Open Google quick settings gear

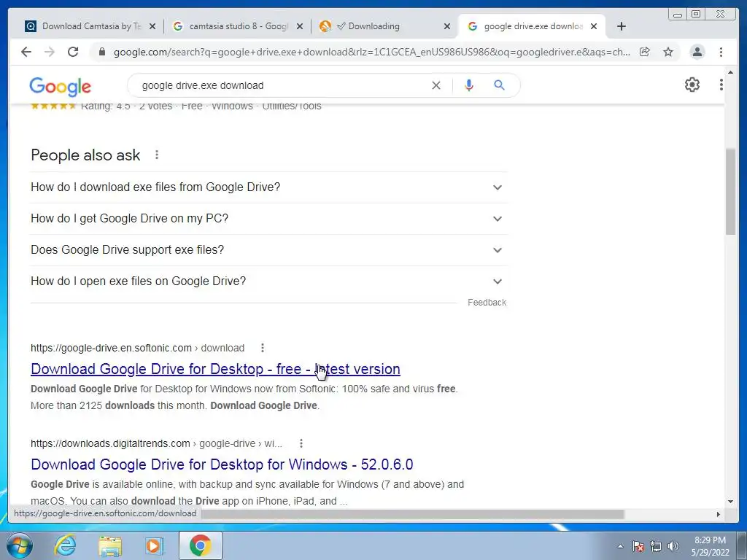coord(692,85)
